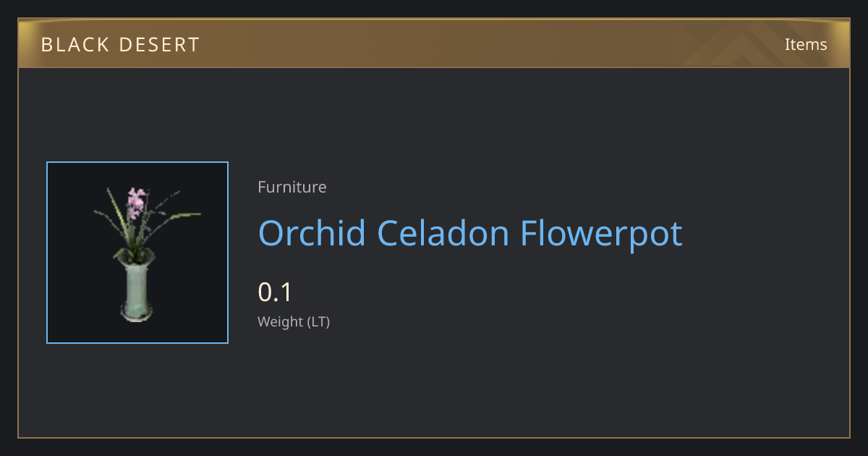Select the word DESERT in the header
The height and width of the screenshot is (456, 868).
[161, 45]
